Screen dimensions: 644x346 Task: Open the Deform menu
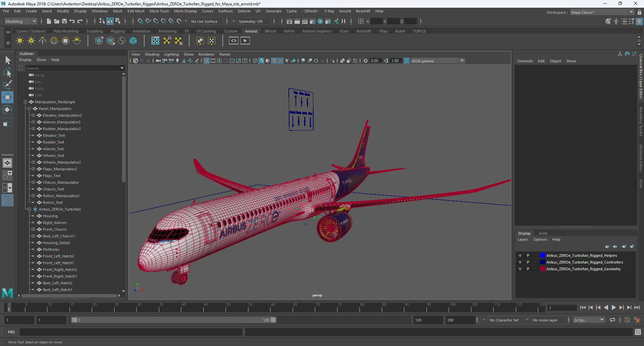244,11
